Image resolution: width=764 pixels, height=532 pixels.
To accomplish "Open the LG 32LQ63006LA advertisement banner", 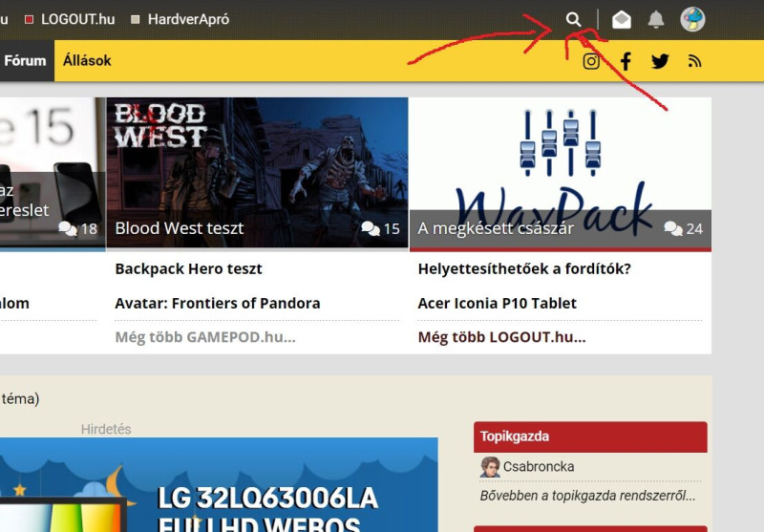I will (219, 485).
